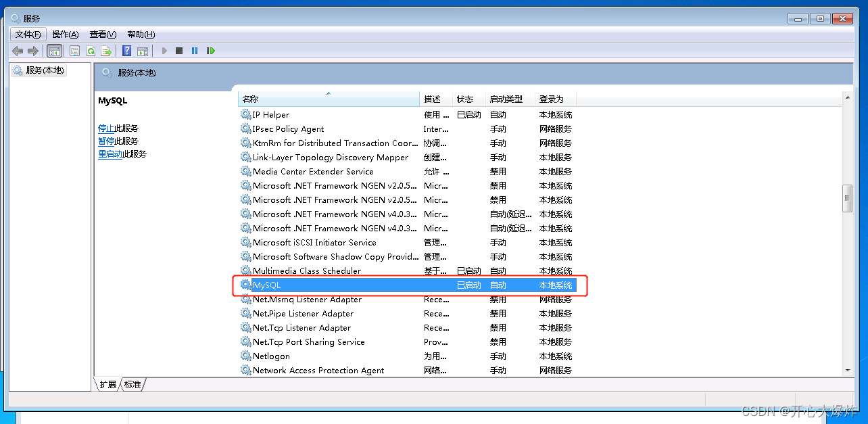The width and height of the screenshot is (868, 424).
Task: Click the vertical scrollbar down arrow
Action: (847, 370)
